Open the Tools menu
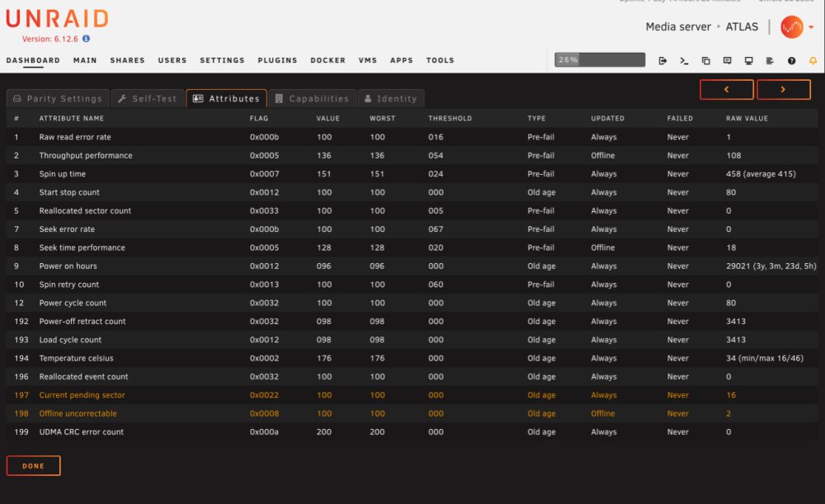The width and height of the screenshot is (825, 504). click(x=441, y=60)
